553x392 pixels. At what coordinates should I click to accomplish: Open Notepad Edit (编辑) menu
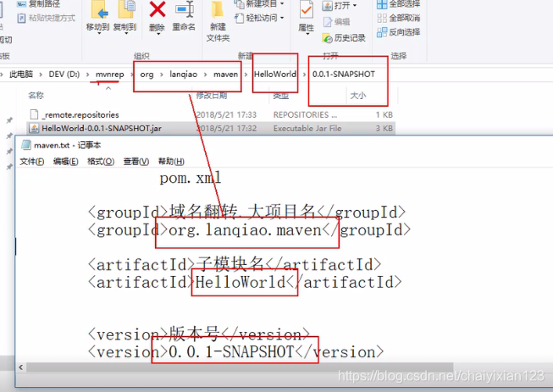[65, 162]
